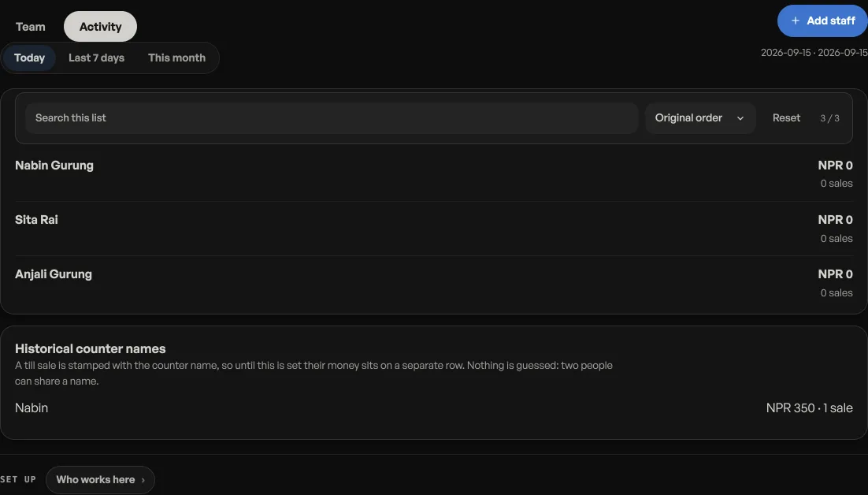Filter activity by Today
The width and height of the screenshot is (868, 495).
29,58
